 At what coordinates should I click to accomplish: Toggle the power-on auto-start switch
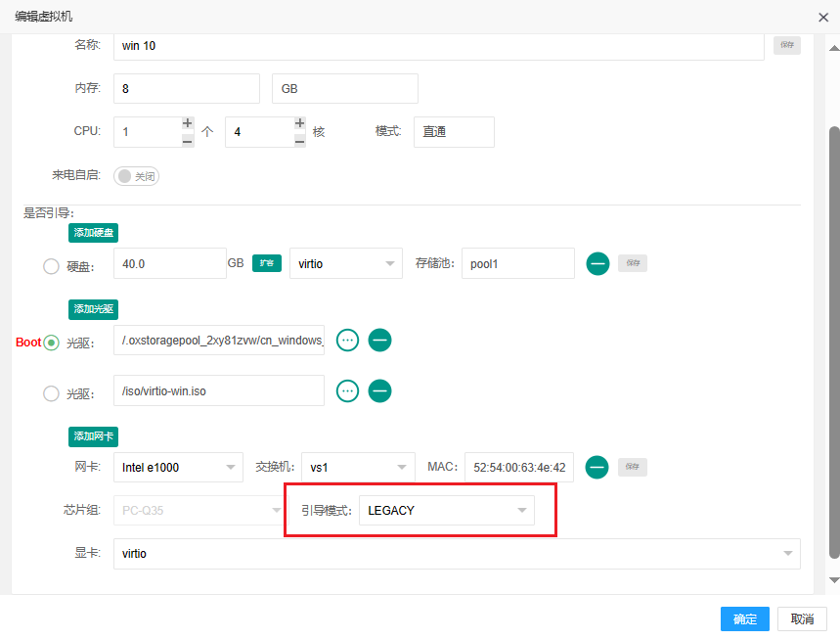click(x=136, y=176)
